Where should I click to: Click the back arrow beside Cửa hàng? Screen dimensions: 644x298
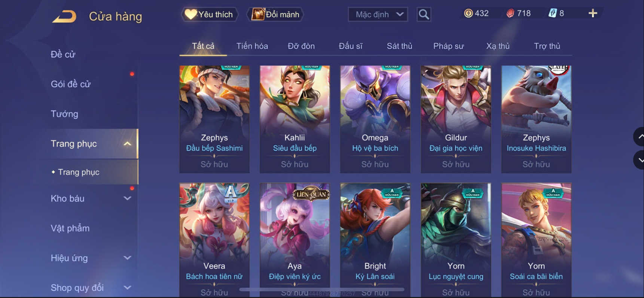click(x=64, y=16)
